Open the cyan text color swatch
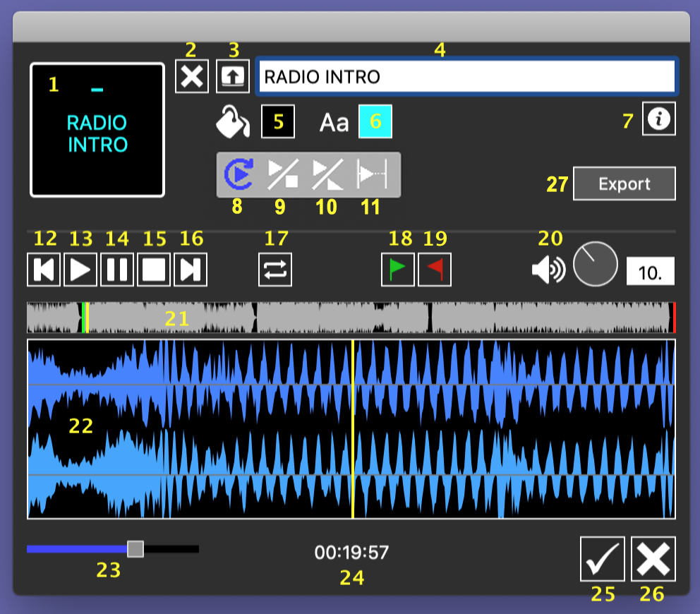 coord(375,121)
